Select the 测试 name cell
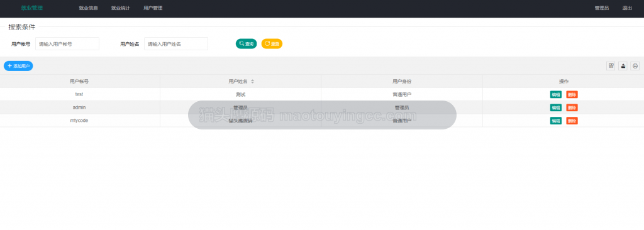 point(241,94)
